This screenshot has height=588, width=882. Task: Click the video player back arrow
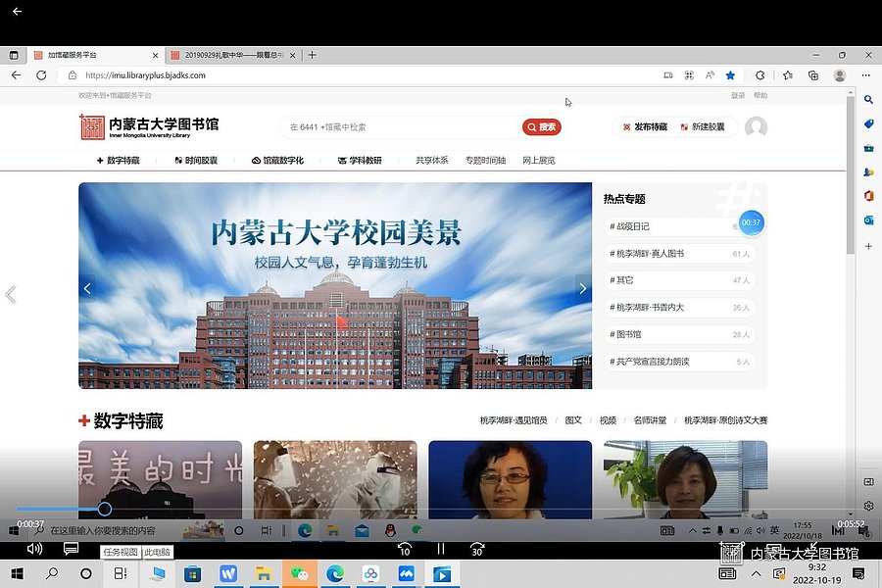(x=17, y=11)
